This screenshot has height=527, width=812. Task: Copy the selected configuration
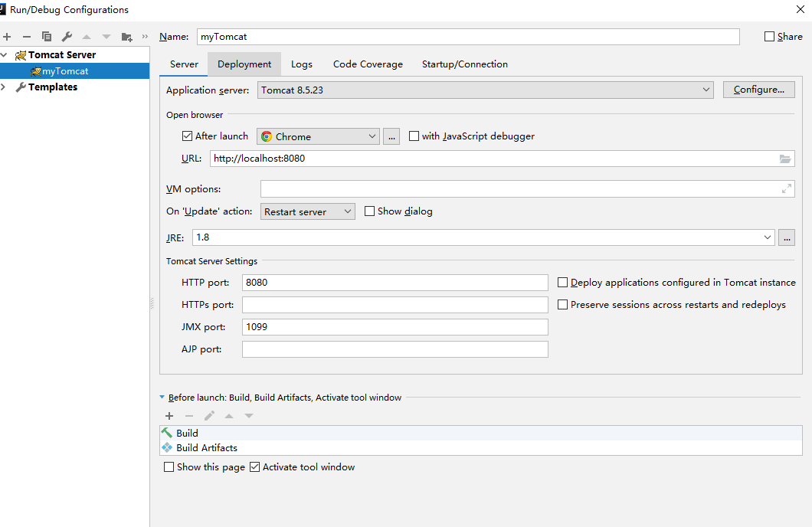[x=47, y=36]
